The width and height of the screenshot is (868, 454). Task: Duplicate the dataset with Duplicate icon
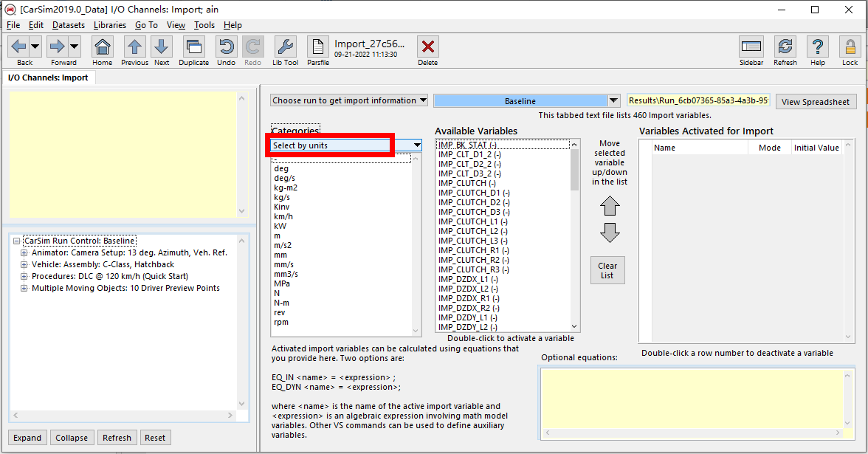pyautogui.click(x=193, y=47)
